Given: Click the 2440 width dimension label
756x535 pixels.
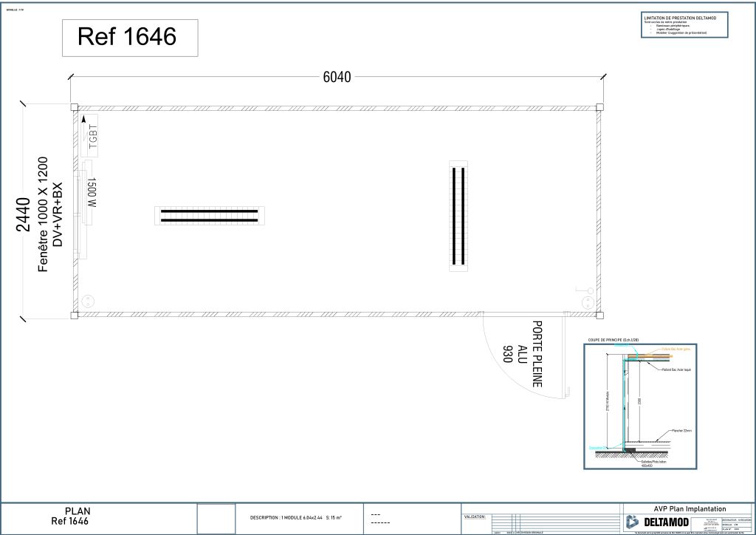Looking at the screenshot, I should pos(24,214).
